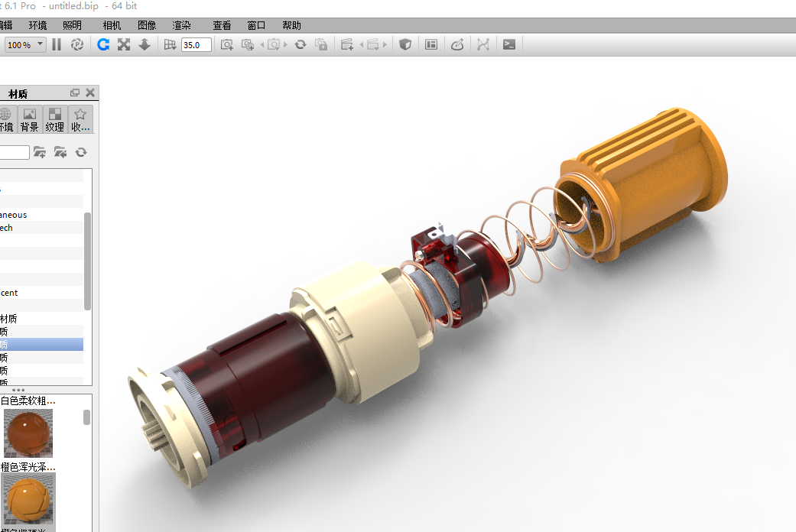Click the folder tree vertical scrollbar
The image size is (796, 532).
pos(87,261)
